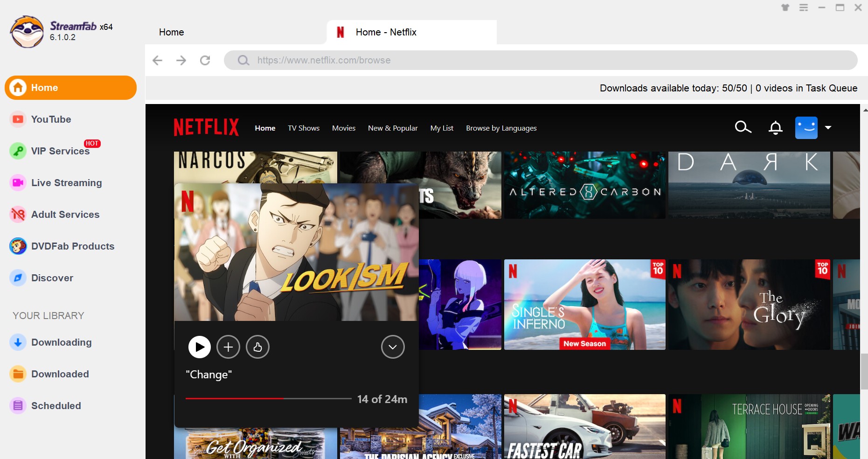
Task: Click the browser forward arrow
Action: click(181, 60)
